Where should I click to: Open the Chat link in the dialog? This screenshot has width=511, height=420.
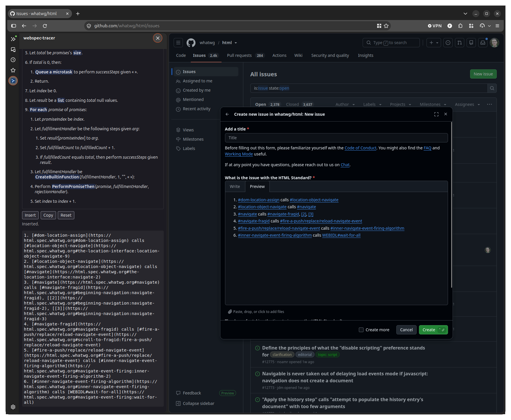(345, 165)
